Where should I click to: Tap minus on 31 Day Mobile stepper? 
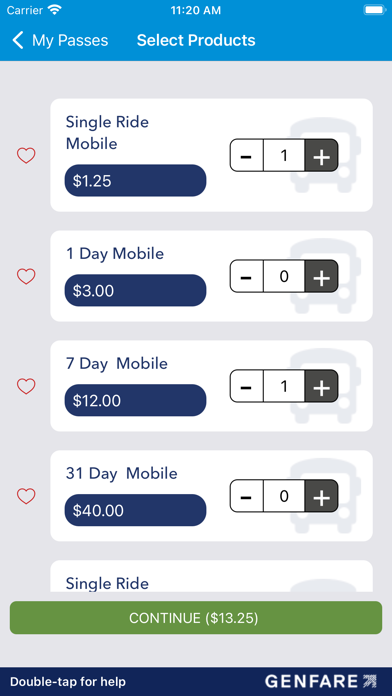(x=246, y=496)
